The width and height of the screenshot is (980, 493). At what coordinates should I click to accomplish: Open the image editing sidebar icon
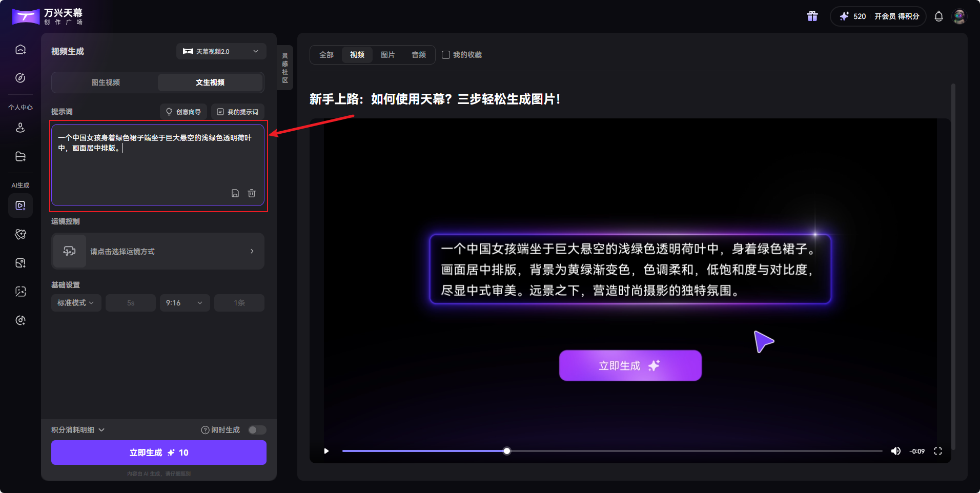coord(21,292)
